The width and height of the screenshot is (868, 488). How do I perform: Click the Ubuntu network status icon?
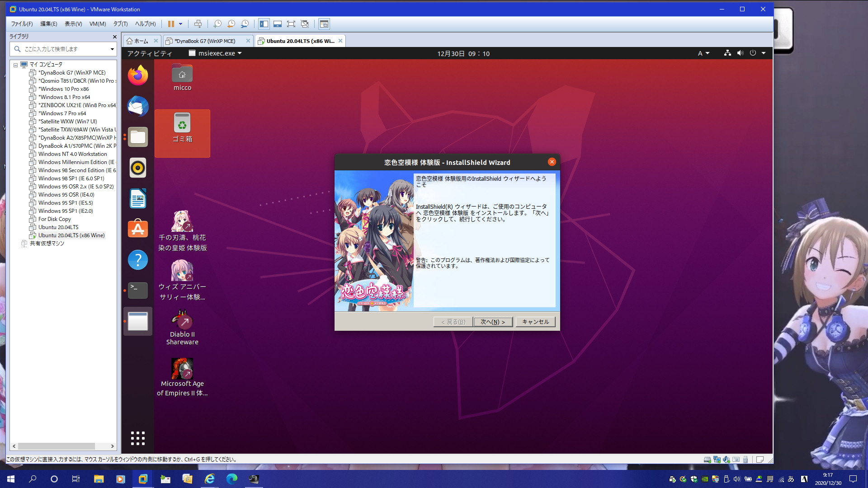pyautogui.click(x=727, y=53)
